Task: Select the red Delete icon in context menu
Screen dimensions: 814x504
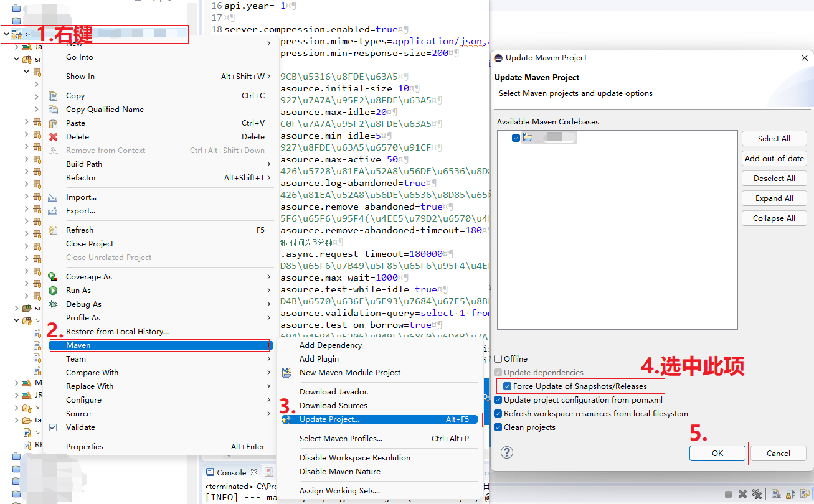Action: click(53, 136)
